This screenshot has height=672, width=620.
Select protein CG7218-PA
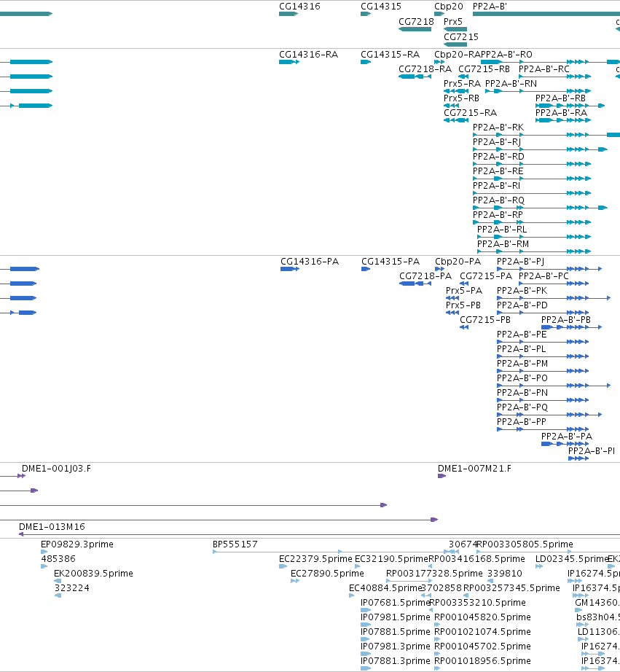click(x=425, y=276)
